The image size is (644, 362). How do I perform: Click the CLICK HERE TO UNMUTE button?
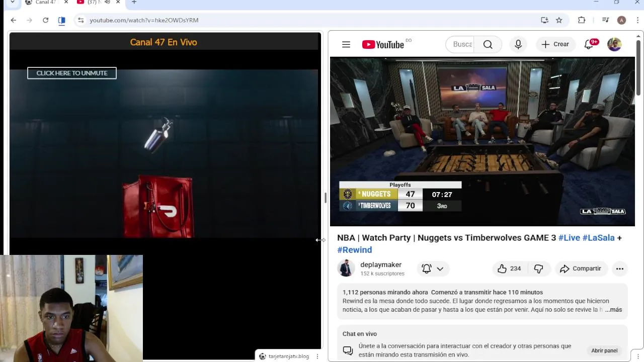[x=72, y=73]
